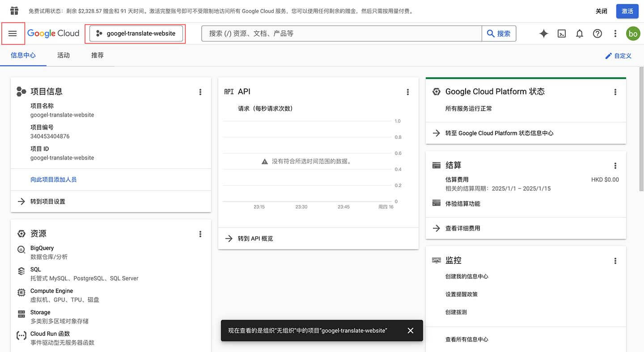Image resolution: width=644 pixels, height=352 pixels.
Task: Open the help question mark icon
Action: (x=597, y=34)
